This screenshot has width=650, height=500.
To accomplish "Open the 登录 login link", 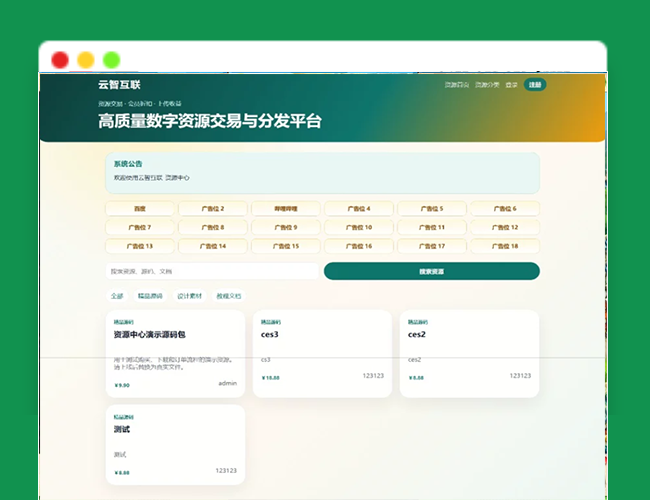I will [512, 85].
